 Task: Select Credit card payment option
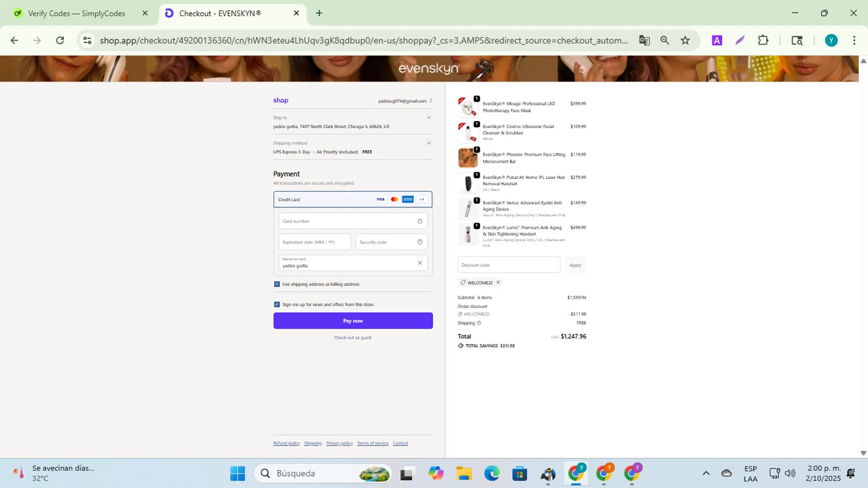tap(353, 200)
